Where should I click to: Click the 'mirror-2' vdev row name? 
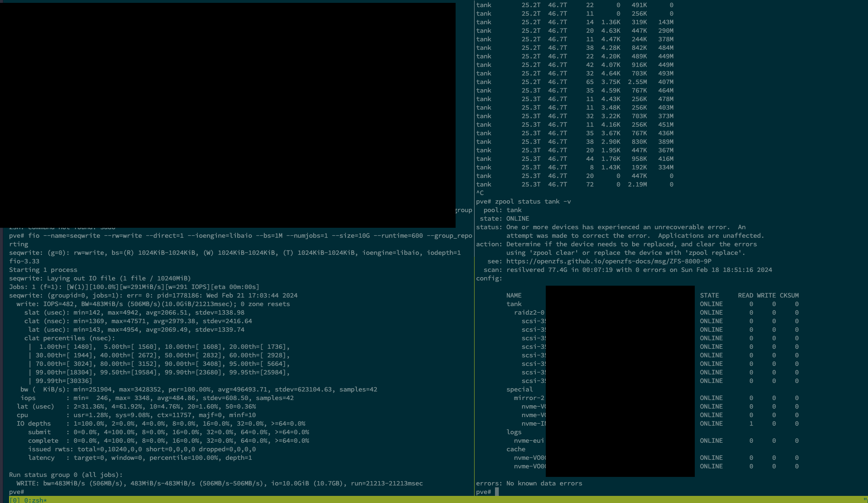(529, 398)
